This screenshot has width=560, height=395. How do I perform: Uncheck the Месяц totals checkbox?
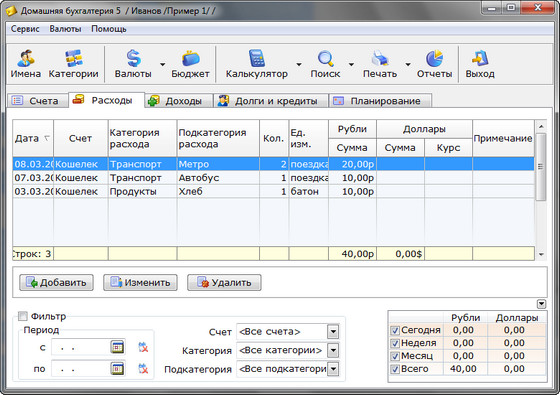click(395, 356)
